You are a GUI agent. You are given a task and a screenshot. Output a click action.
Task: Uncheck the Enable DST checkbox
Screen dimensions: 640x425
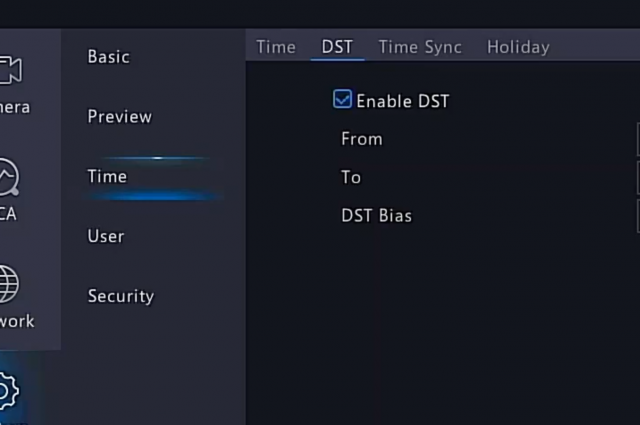pos(342,99)
